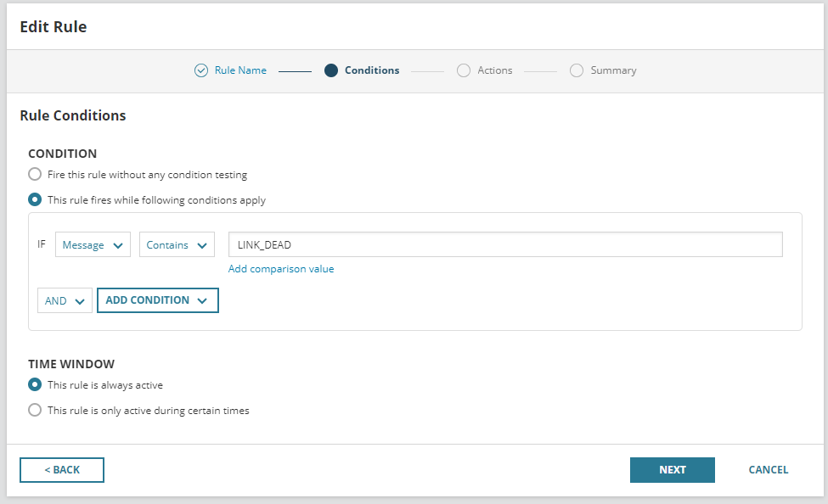Choose 'This rule is always active' option
The image size is (828, 504).
[35, 384]
